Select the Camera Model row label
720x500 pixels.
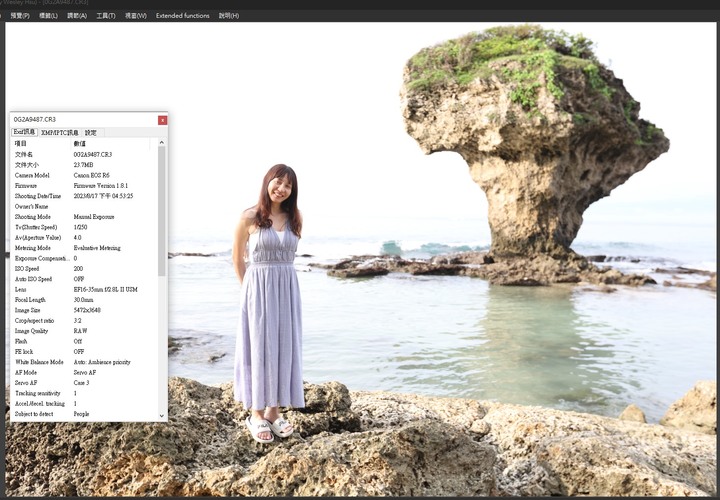tap(32, 175)
